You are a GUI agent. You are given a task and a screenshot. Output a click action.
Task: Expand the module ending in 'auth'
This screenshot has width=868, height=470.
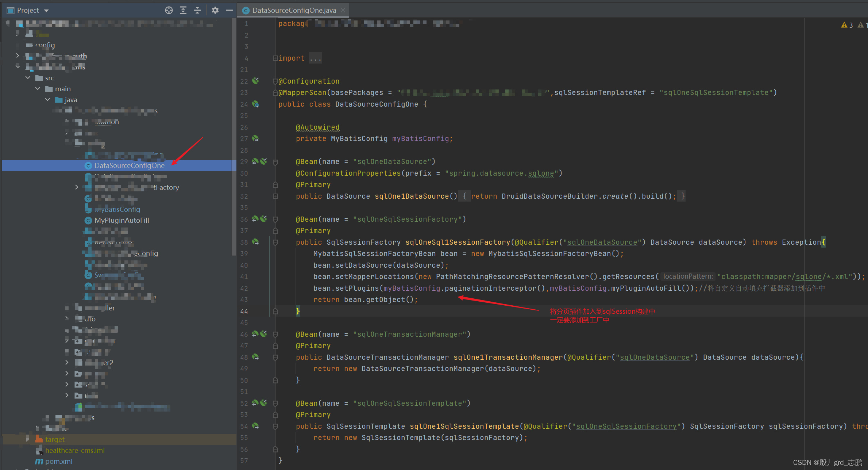[18, 56]
